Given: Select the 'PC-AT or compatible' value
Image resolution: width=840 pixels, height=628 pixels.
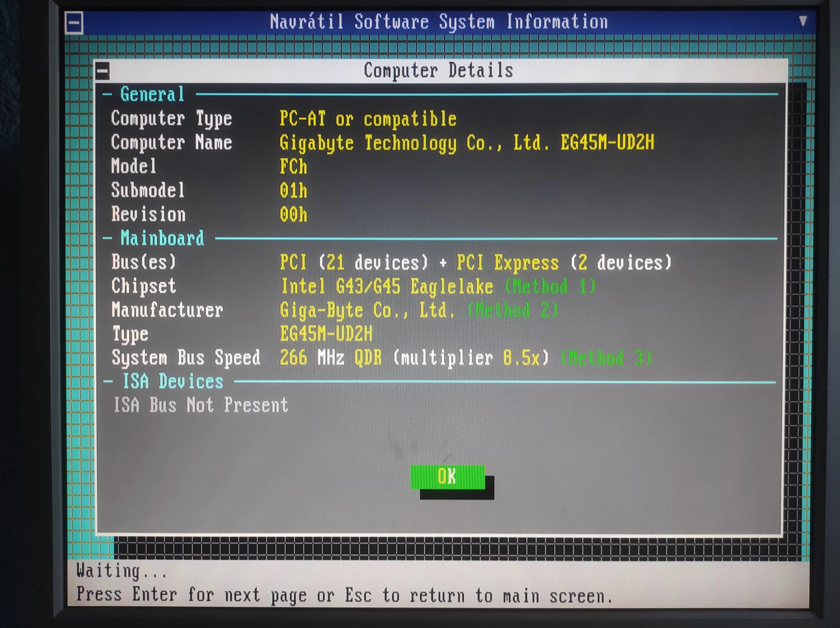Looking at the screenshot, I should 368,119.
